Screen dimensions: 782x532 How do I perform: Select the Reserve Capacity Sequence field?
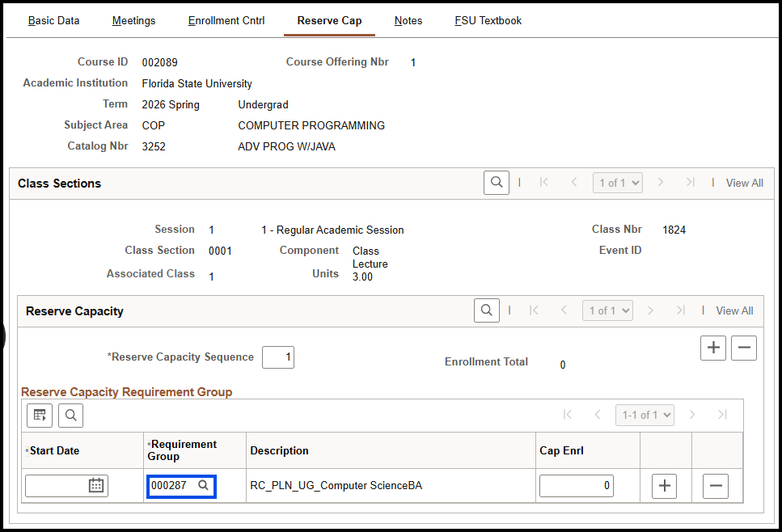277,357
